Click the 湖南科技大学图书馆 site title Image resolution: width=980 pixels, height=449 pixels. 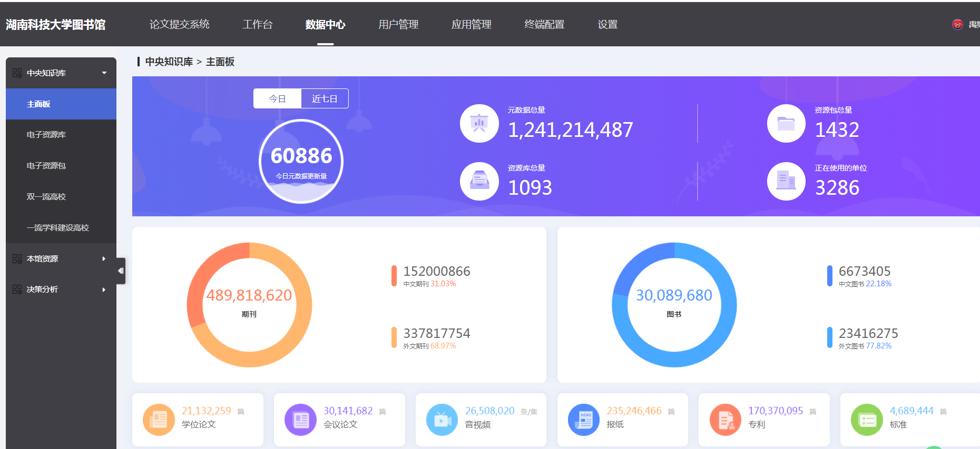pos(56,25)
